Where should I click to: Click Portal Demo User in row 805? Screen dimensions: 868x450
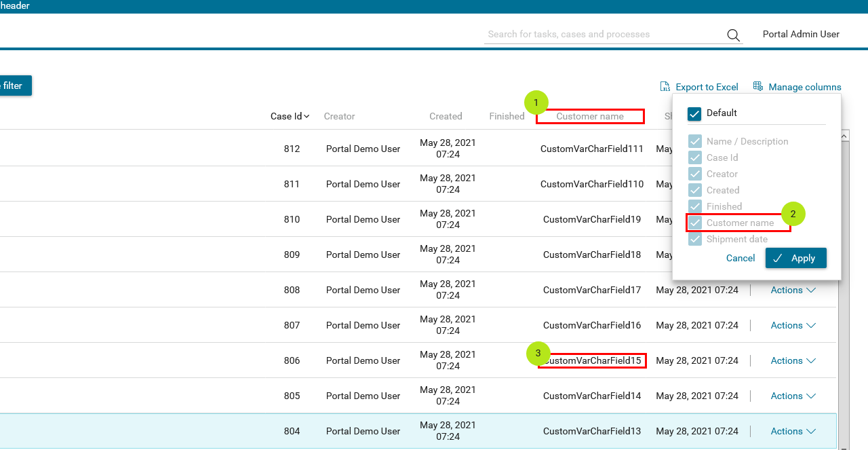[363, 396]
